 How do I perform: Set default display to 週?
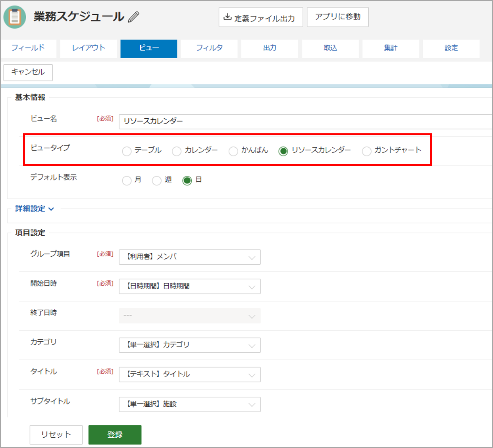pyautogui.click(x=157, y=181)
